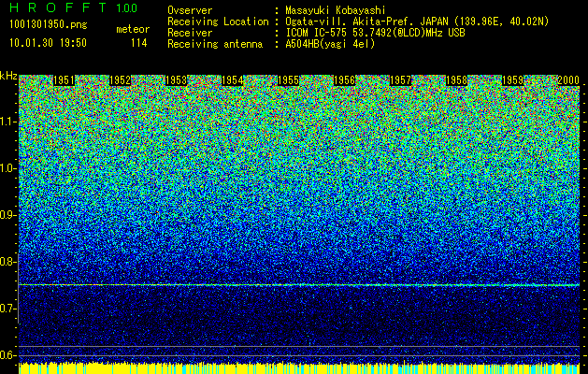
Task: Click the 'Receiving antenna' field label
Action: pyautogui.click(x=215, y=44)
